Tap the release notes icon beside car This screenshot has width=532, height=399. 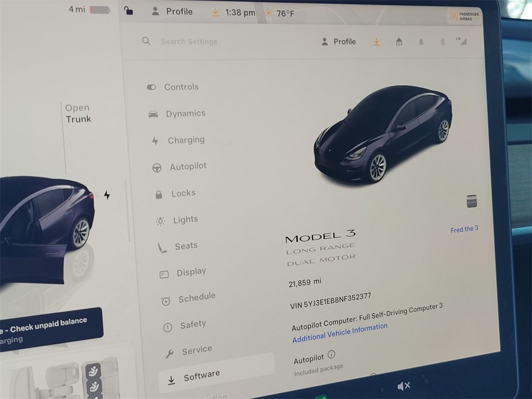pyautogui.click(x=472, y=201)
